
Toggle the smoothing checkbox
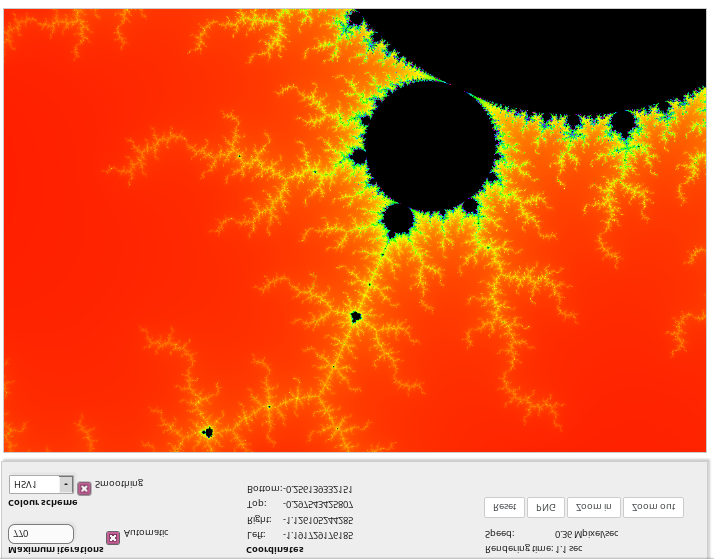[84, 488]
